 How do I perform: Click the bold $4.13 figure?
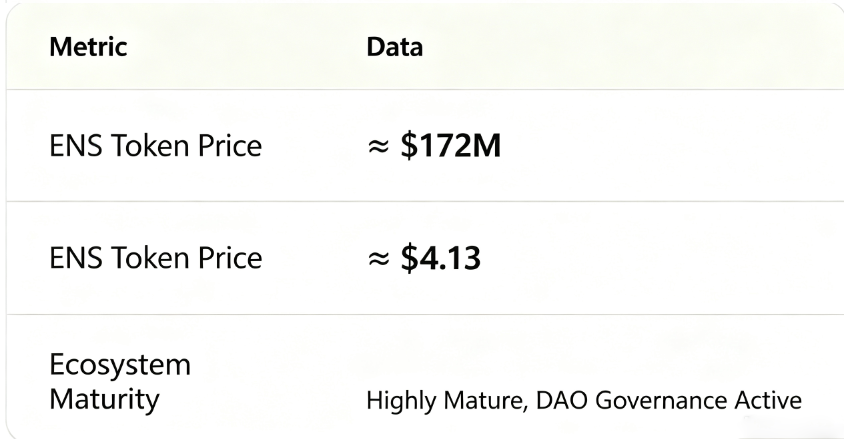[x=440, y=258]
